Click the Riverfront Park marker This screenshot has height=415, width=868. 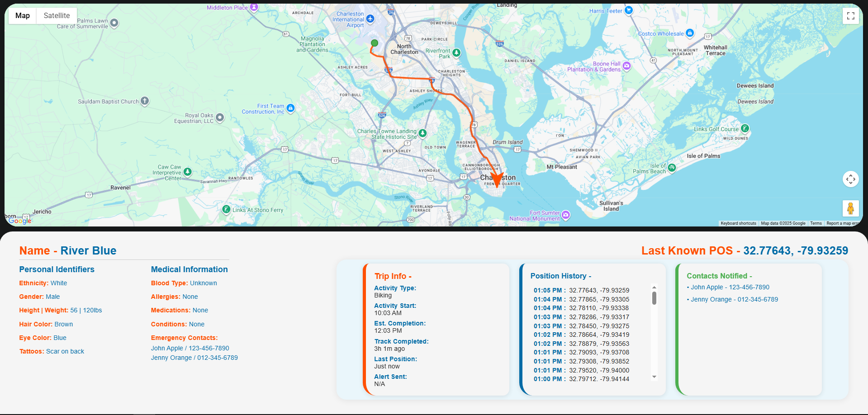coord(456,53)
